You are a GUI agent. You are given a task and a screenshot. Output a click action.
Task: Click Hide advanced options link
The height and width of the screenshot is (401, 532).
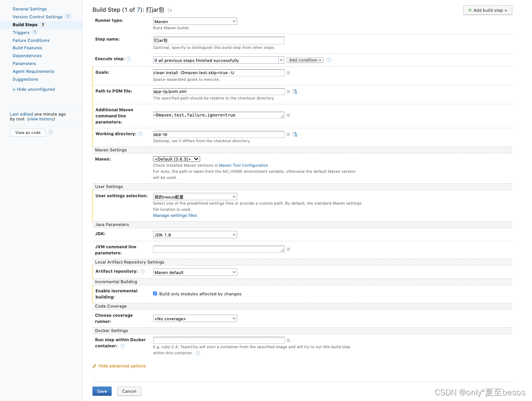pyautogui.click(x=122, y=366)
